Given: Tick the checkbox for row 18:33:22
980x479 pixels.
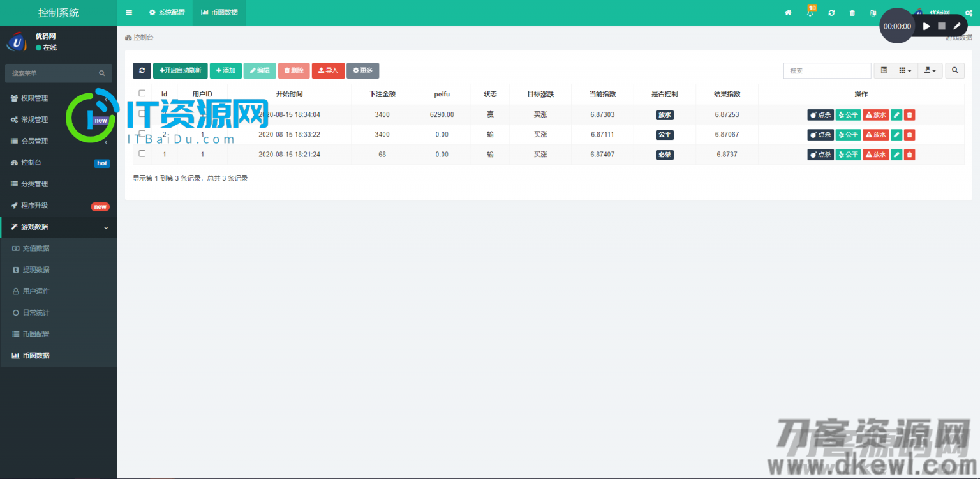Looking at the screenshot, I should click(142, 133).
